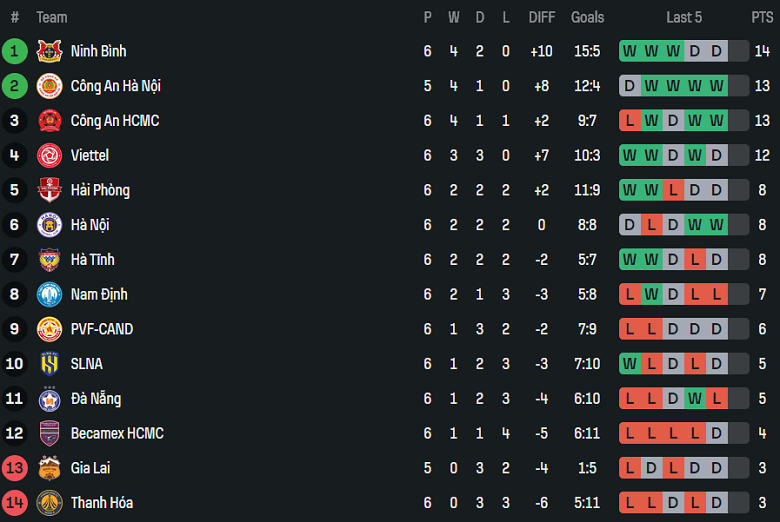Image resolution: width=780 pixels, height=522 pixels.
Task: Click Công An HCMC's red L result badge
Action: [x=629, y=121]
